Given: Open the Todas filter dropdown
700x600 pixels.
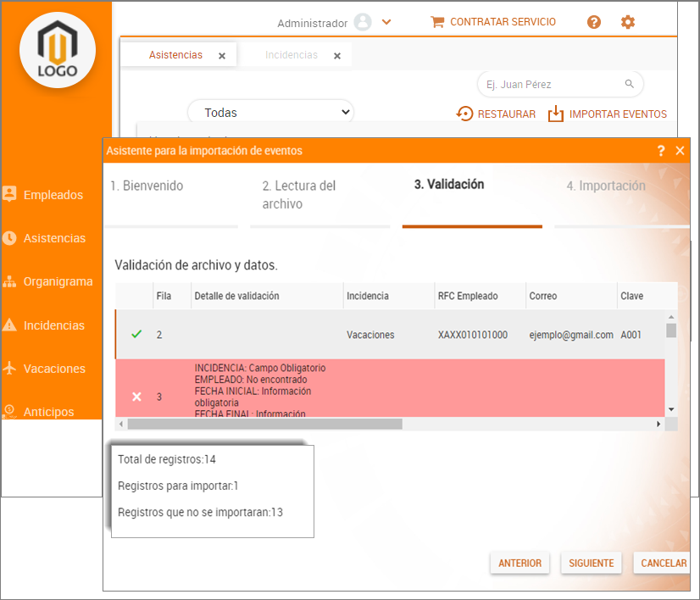Looking at the screenshot, I should coord(270,112).
